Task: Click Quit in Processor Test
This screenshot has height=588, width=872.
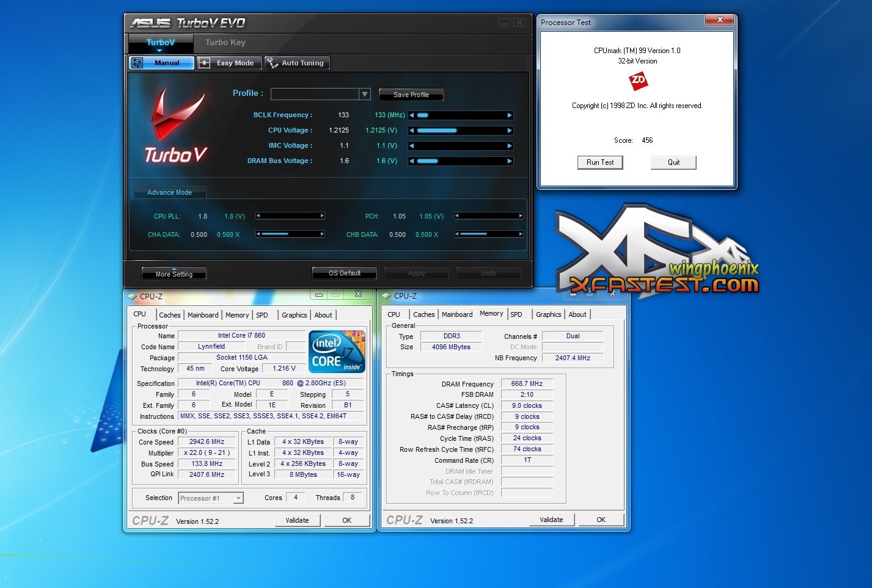Action: [673, 162]
